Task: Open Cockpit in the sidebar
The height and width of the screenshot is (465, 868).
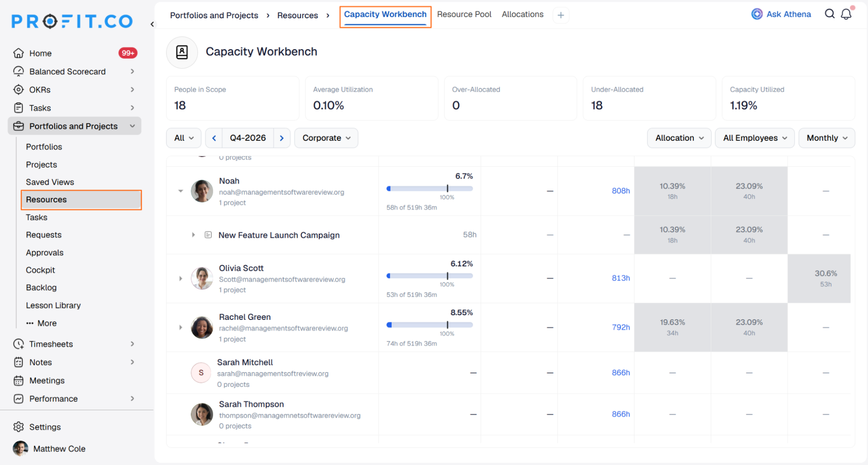Action: pos(40,270)
